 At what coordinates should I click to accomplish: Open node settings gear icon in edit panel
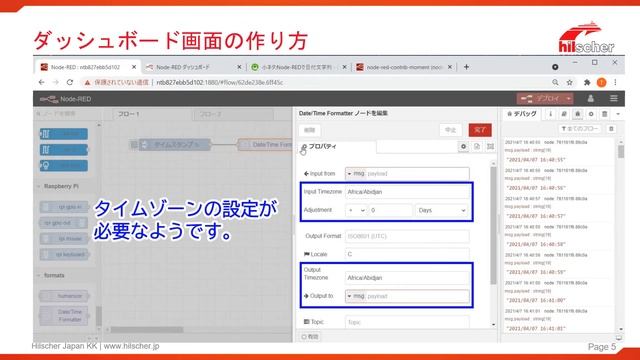pos(463,146)
